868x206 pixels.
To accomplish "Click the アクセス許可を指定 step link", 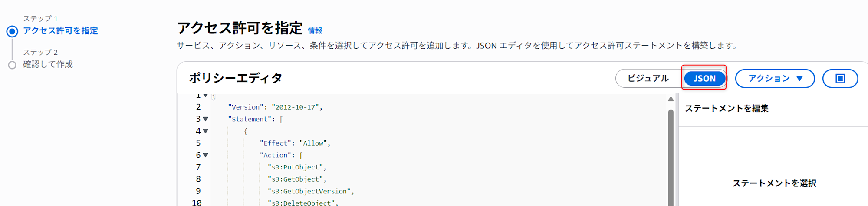I will 60,31.
